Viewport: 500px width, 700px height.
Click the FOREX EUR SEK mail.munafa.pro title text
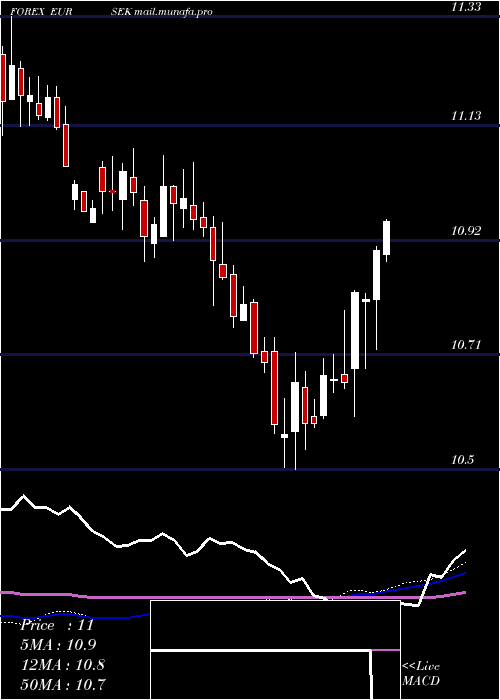(111, 12)
